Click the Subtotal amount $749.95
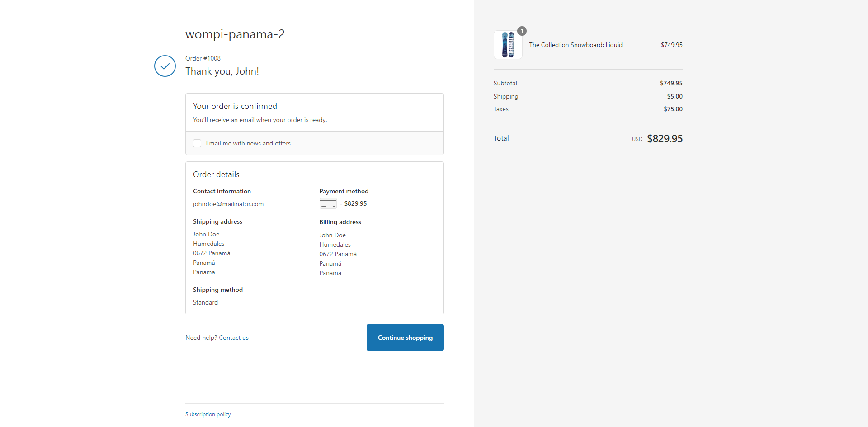The width and height of the screenshot is (868, 427). click(671, 83)
